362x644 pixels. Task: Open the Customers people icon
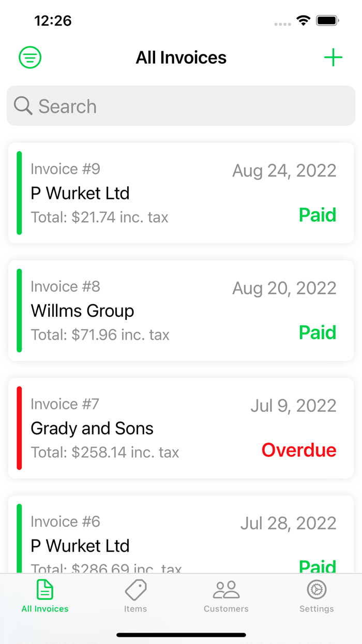(226, 588)
